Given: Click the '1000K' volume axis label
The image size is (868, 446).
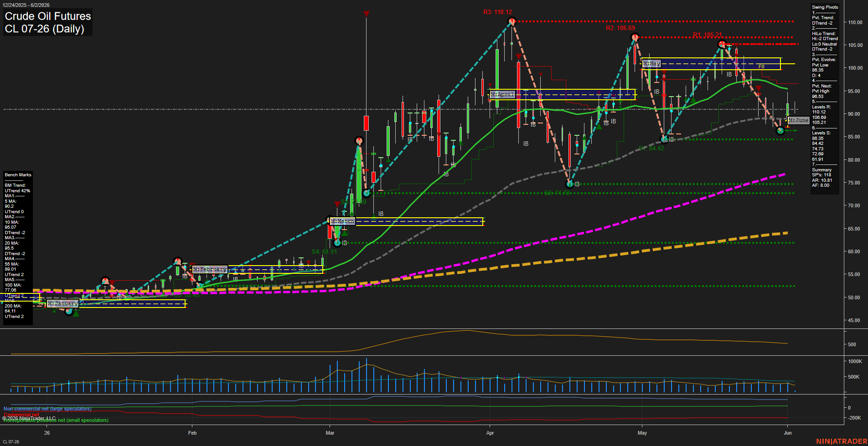Looking at the screenshot, I should (855, 361).
